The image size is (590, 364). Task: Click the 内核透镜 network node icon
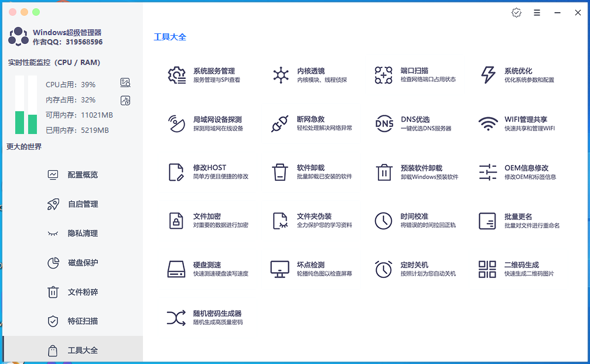tap(281, 75)
